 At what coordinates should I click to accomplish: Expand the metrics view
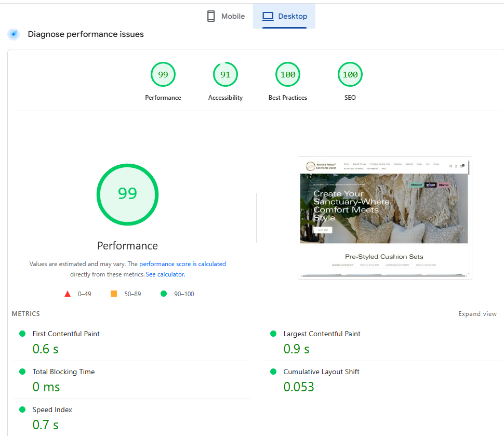click(477, 314)
